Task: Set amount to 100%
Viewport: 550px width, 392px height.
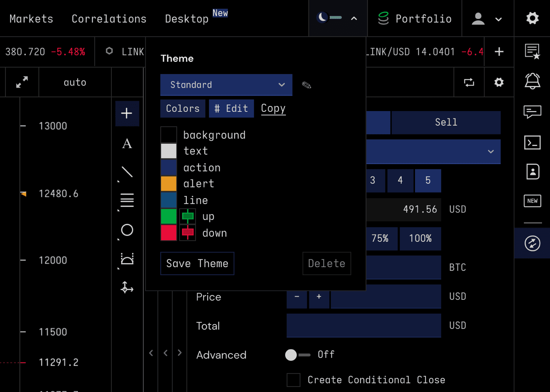Action: (x=420, y=239)
